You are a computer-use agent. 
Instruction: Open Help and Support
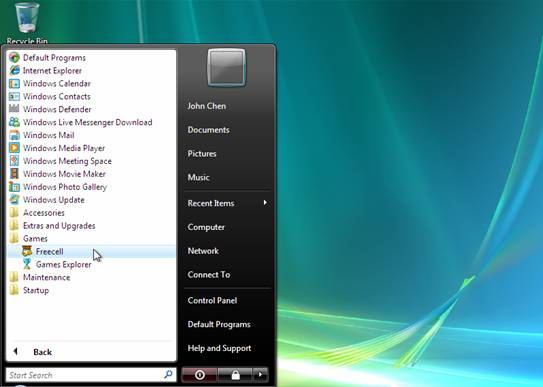(x=219, y=348)
